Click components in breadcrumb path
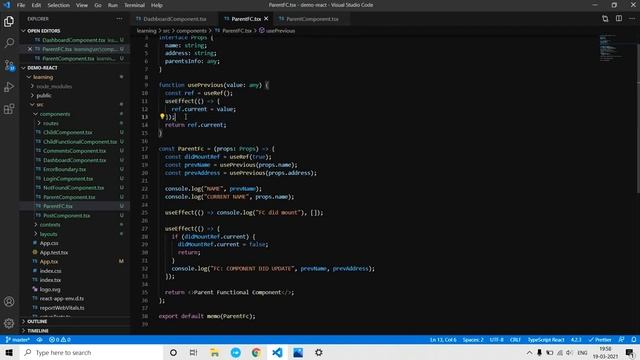Screen dimensions: 640x360 [x=191, y=31]
